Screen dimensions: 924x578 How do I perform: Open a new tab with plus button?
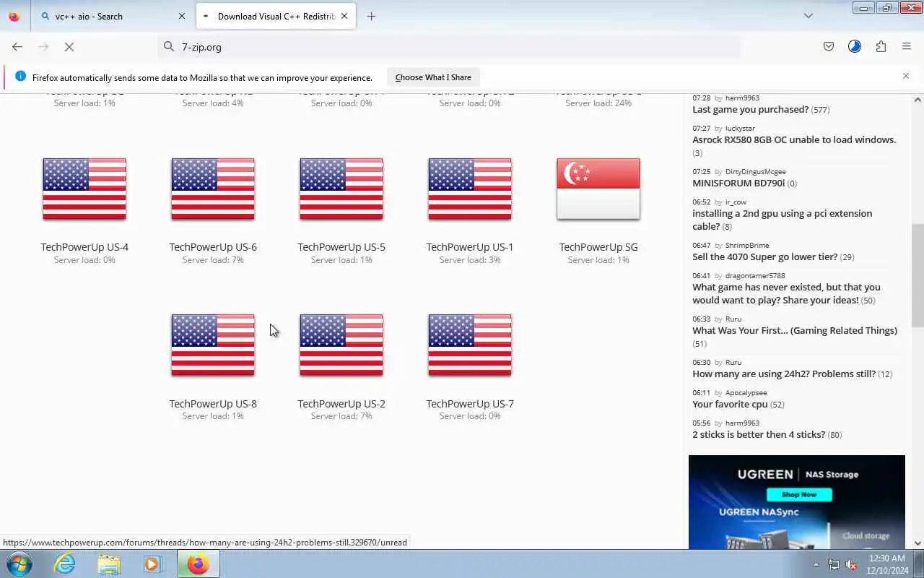click(371, 16)
